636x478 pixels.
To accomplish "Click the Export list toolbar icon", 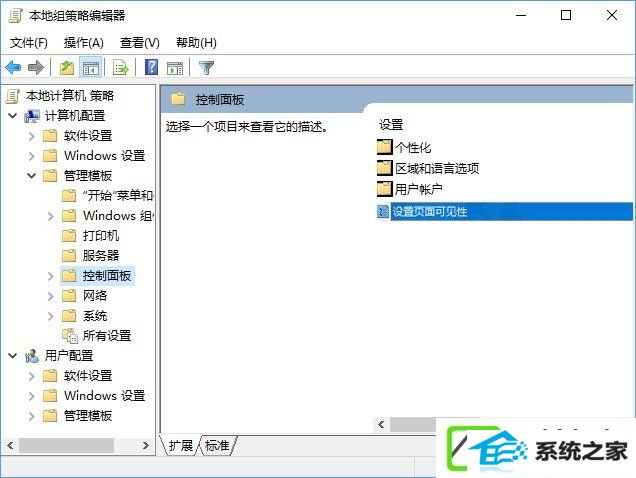I will pos(120,67).
